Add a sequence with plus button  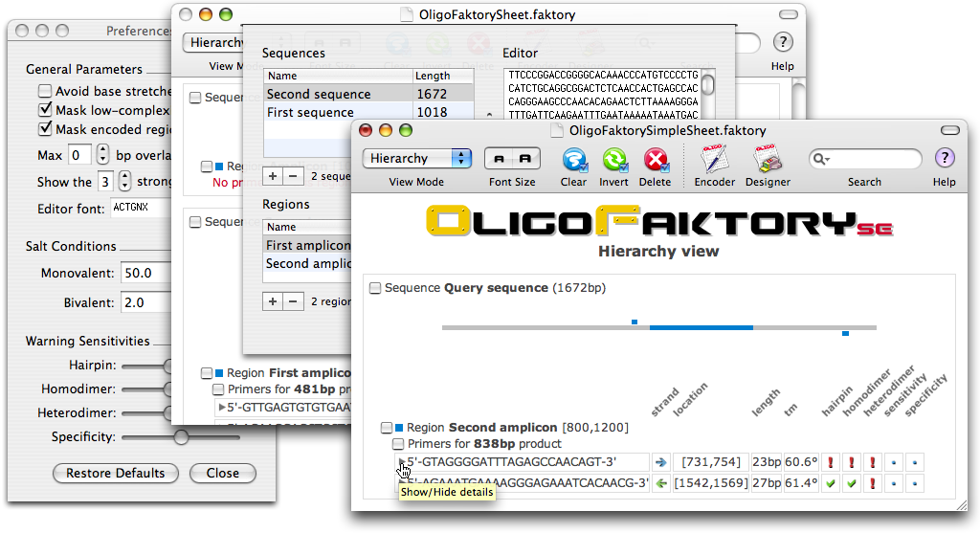pyautogui.click(x=273, y=176)
